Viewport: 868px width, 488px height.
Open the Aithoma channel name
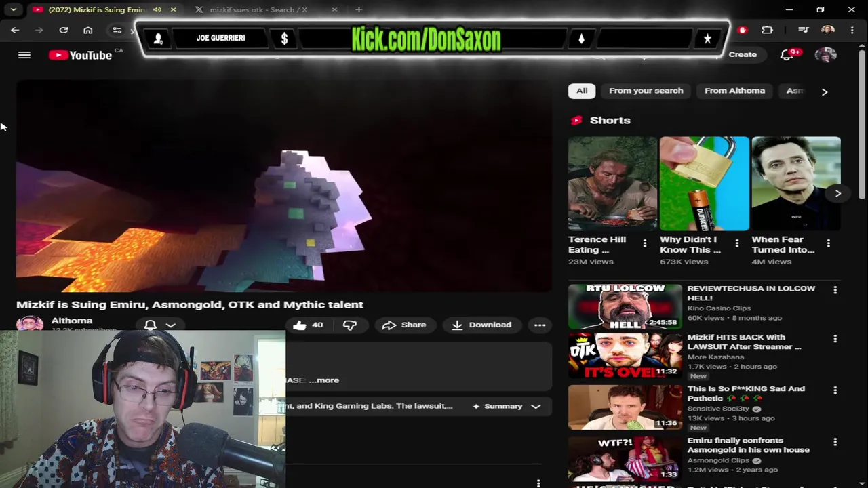(x=71, y=321)
